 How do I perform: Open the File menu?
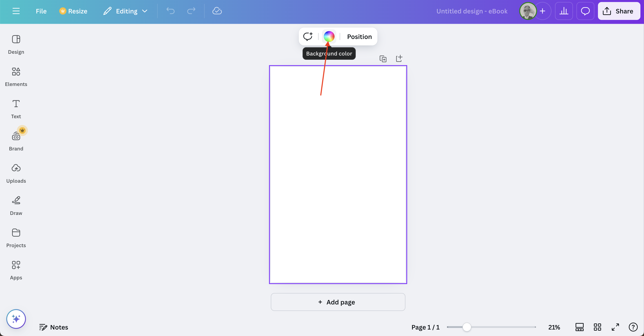41,11
